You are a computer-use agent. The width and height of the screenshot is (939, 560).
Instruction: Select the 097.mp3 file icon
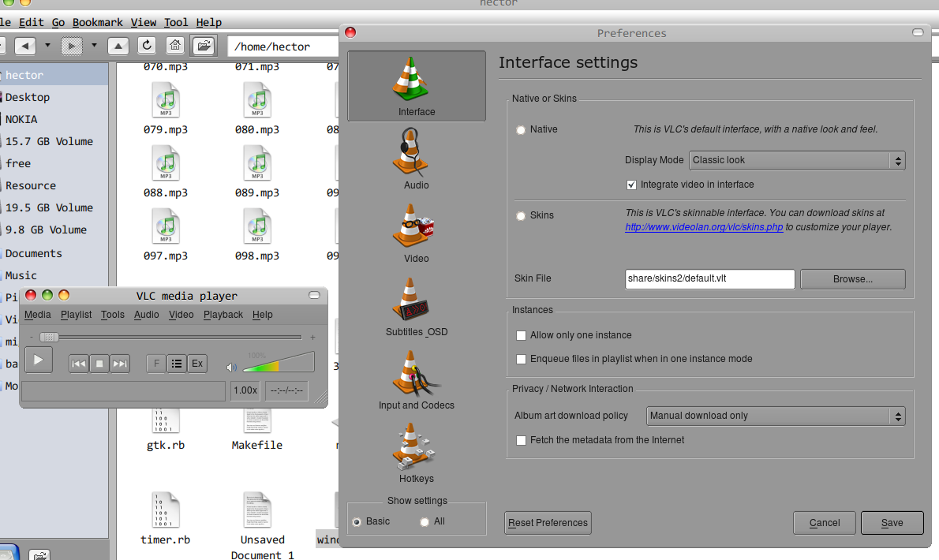coord(166,226)
